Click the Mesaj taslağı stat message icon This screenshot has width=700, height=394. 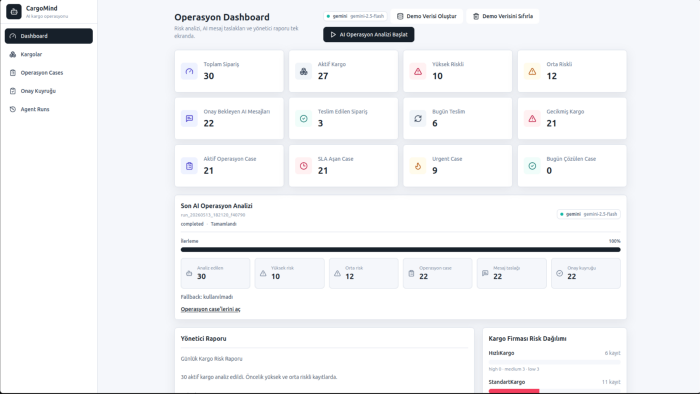pos(485,273)
